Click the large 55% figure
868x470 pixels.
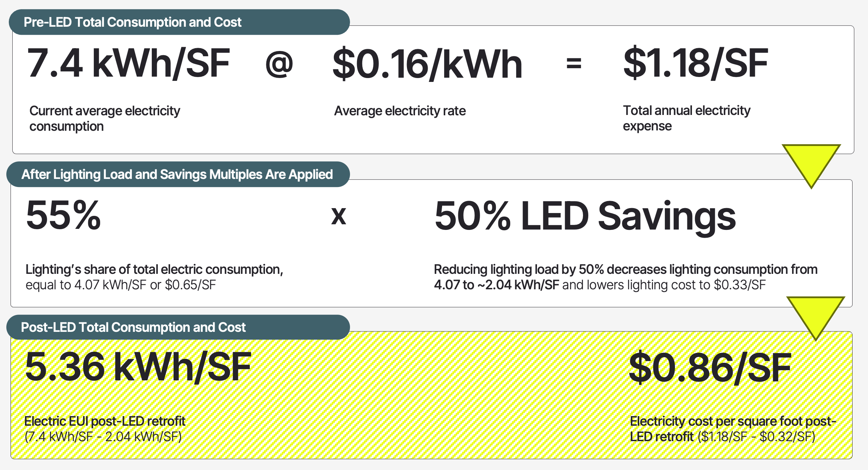[x=64, y=215]
